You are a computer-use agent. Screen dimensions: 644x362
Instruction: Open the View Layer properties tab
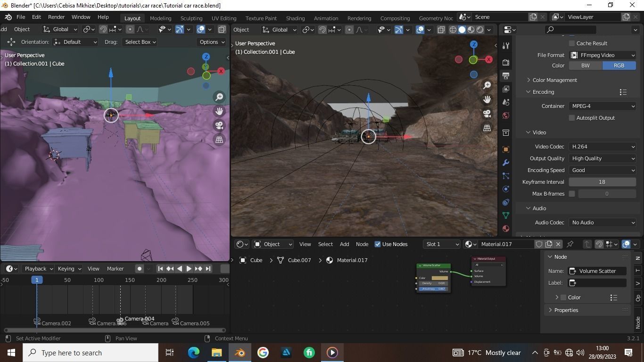506,89
